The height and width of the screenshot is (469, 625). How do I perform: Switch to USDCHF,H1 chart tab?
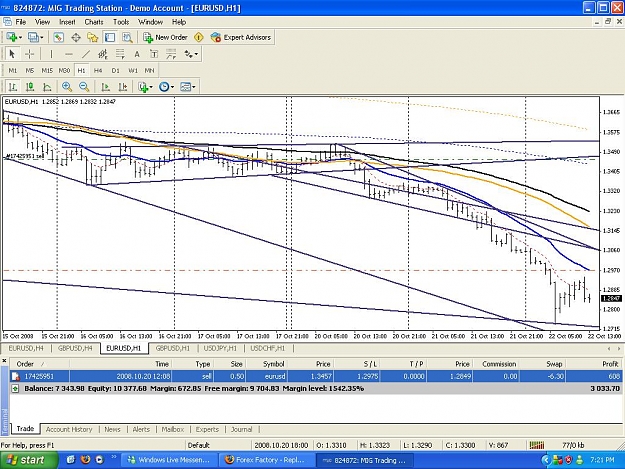[268, 348]
